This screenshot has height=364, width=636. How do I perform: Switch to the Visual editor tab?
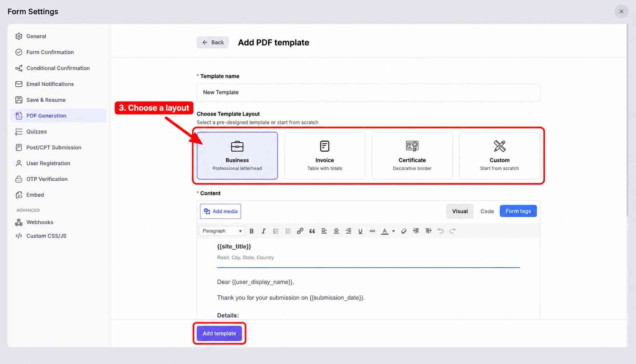point(460,211)
